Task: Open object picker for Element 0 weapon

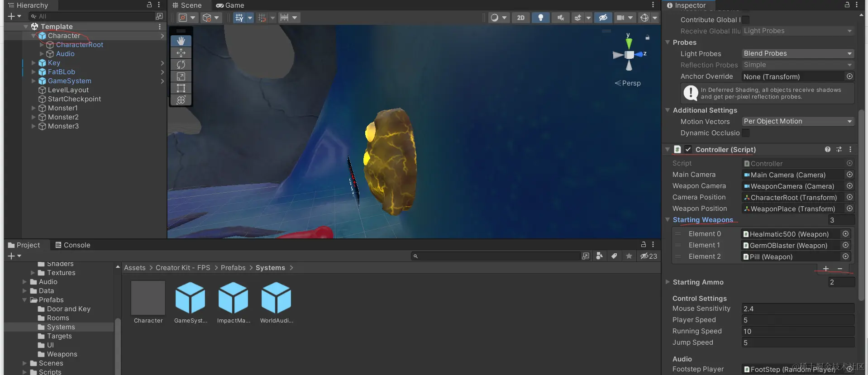Action: pos(845,234)
